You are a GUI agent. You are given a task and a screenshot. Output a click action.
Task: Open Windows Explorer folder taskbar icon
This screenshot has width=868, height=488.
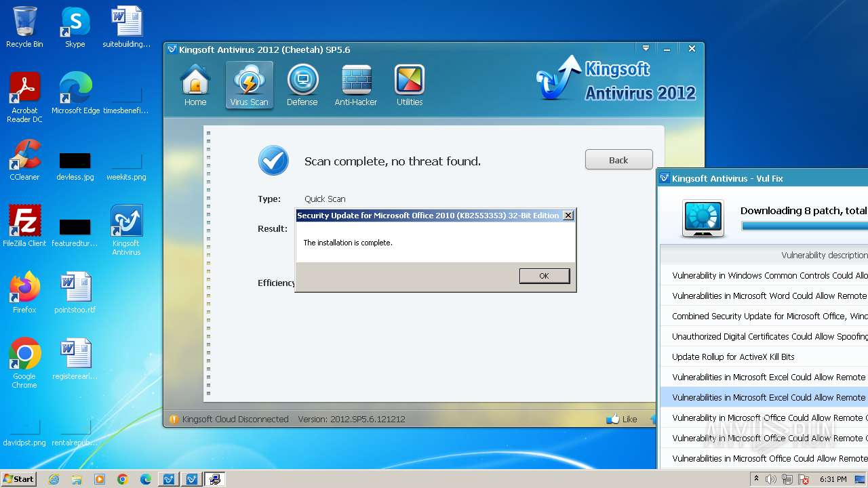(77, 479)
